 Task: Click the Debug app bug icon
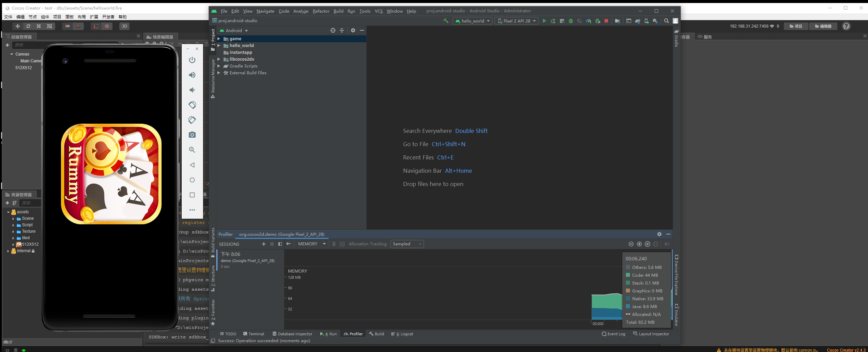coord(571,21)
